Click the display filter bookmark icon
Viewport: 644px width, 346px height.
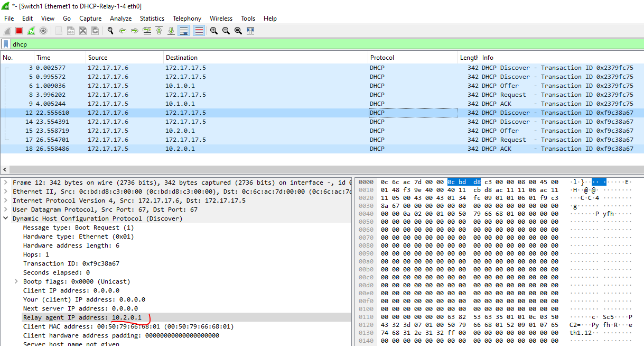[x=6, y=44]
